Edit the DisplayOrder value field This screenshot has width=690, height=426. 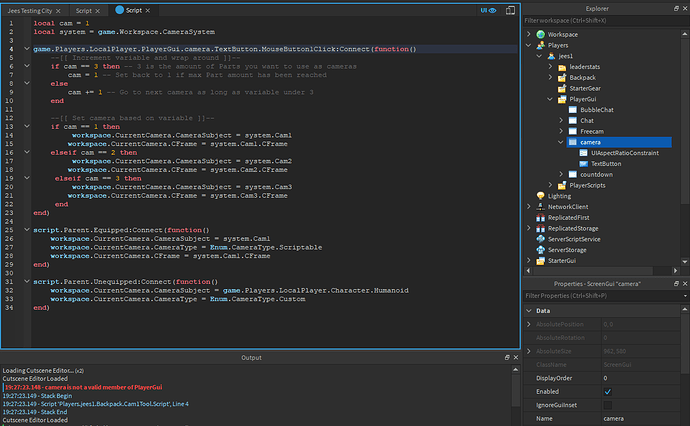coord(641,378)
